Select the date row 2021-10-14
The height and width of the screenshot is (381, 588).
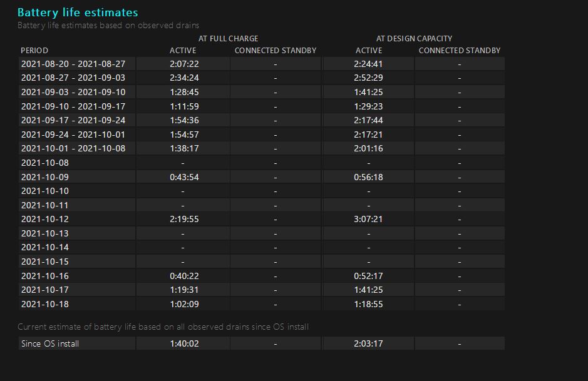tap(45, 247)
